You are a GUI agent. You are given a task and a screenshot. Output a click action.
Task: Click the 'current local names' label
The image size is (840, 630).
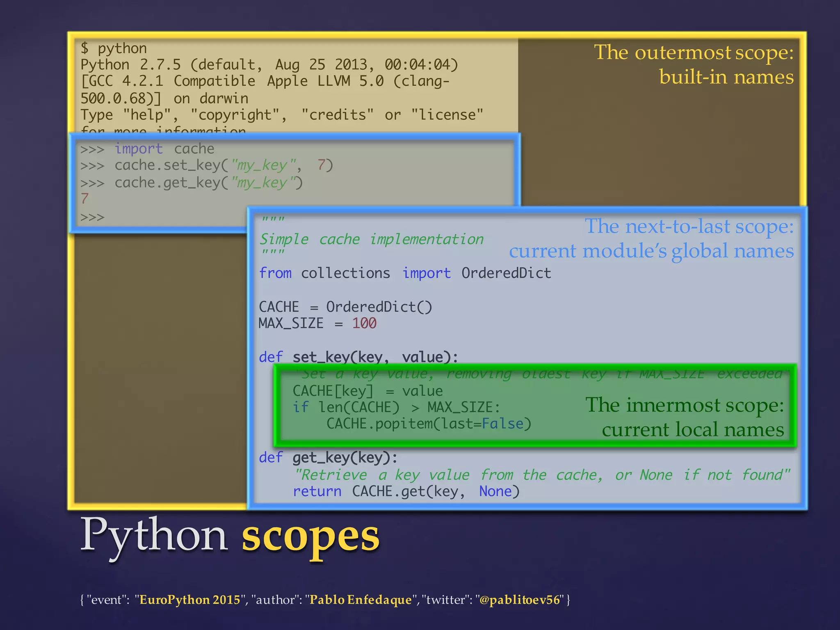pyautogui.click(x=693, y=429)
